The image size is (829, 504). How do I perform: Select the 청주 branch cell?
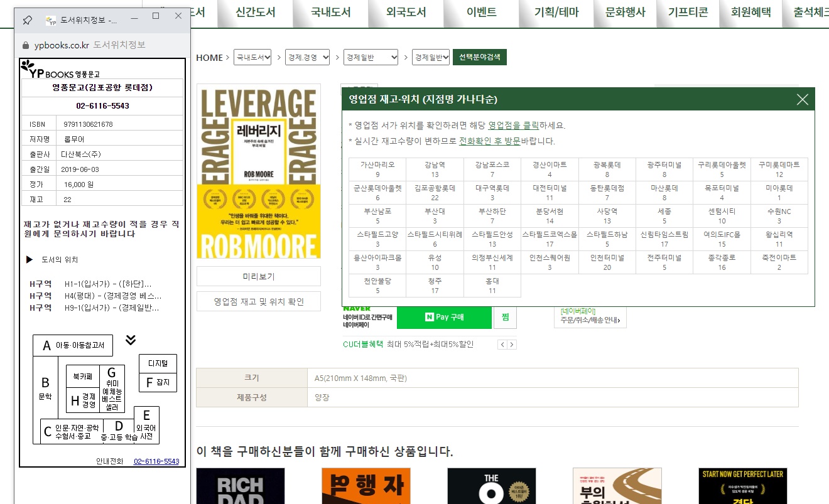click(x=435, y=286)
